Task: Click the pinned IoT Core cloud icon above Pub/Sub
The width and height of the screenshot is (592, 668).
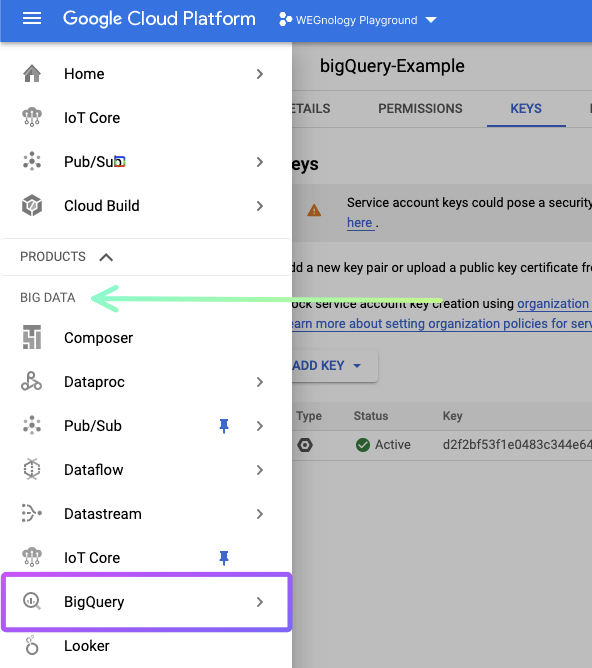Action: (32, 118)
